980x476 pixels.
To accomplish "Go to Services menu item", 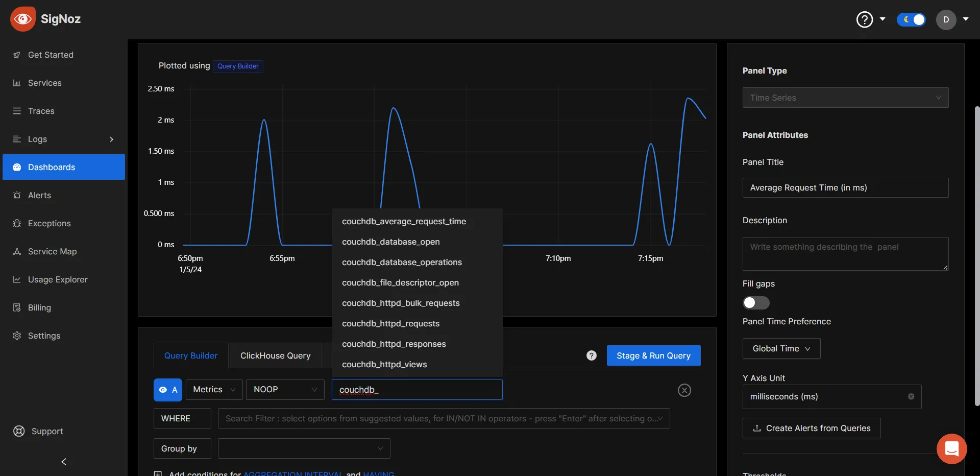I will [64, 83].
